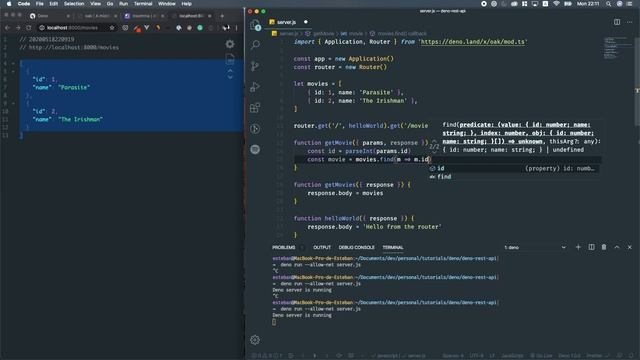Click the Apple menu

(x=9, y=4)
